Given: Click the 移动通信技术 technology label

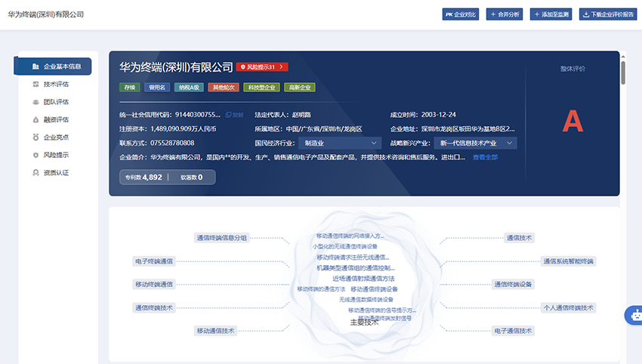Looking at the screenshot, I should (x=215, y=331).
